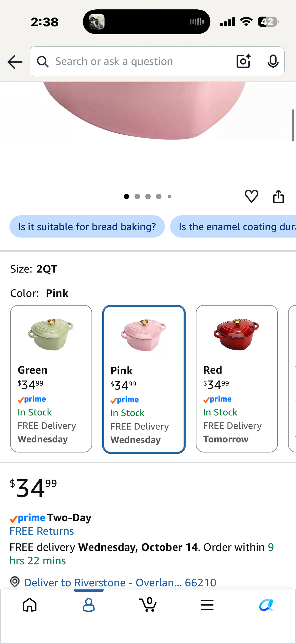Tap the back arrow icon

15,62
